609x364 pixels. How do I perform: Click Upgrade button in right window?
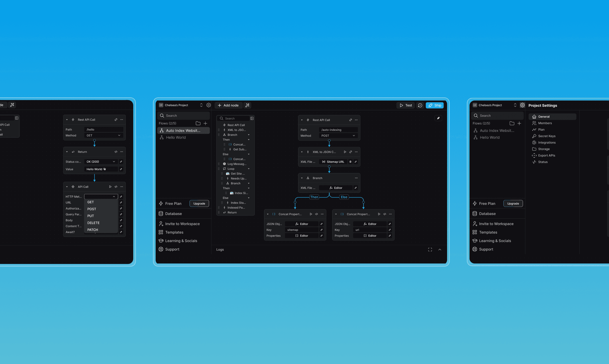[513, 204]
